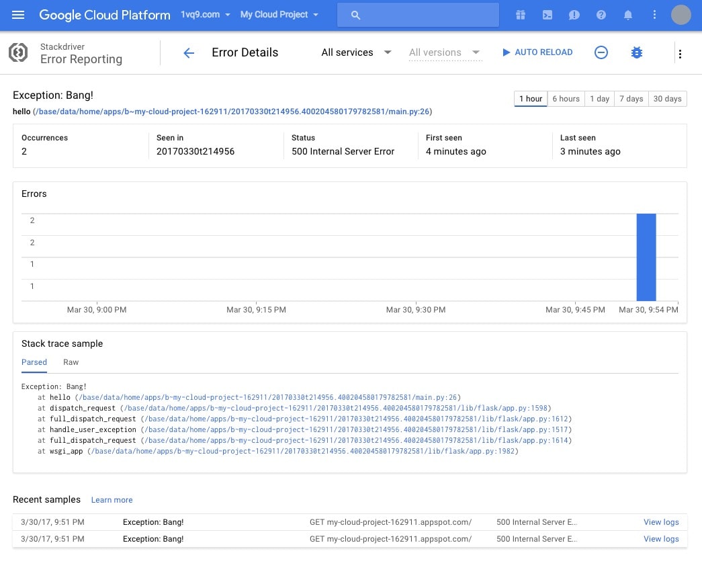Open the notifications bell
Image resolution: width=702 pixels, height=588 pixels.
[x=628, y=15]
